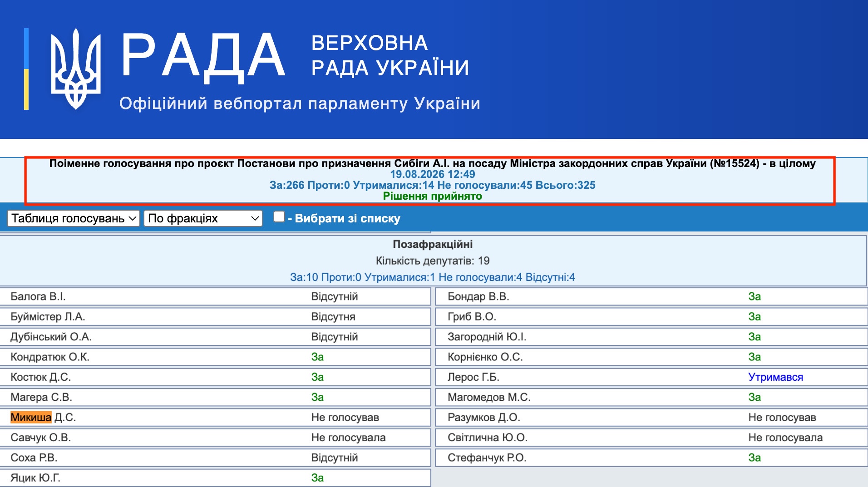Select the Світлична Ю.О. name

point(488,438)
